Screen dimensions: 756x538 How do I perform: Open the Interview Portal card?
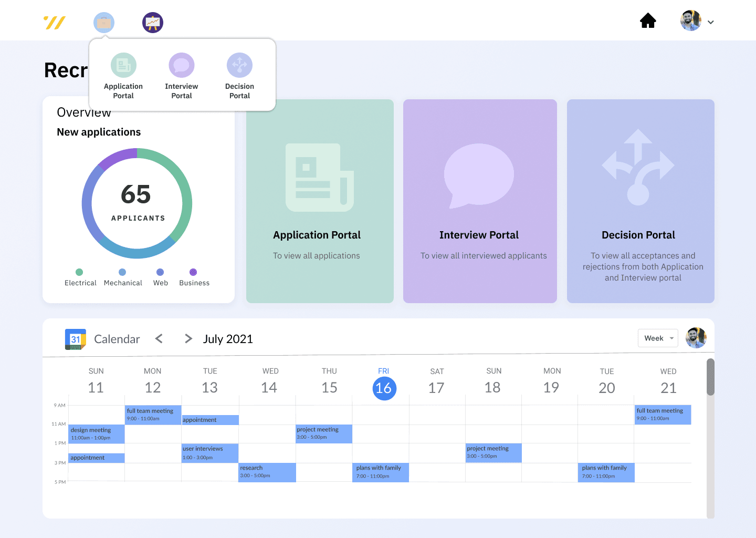pyautogui.click(x=480, y=201)
